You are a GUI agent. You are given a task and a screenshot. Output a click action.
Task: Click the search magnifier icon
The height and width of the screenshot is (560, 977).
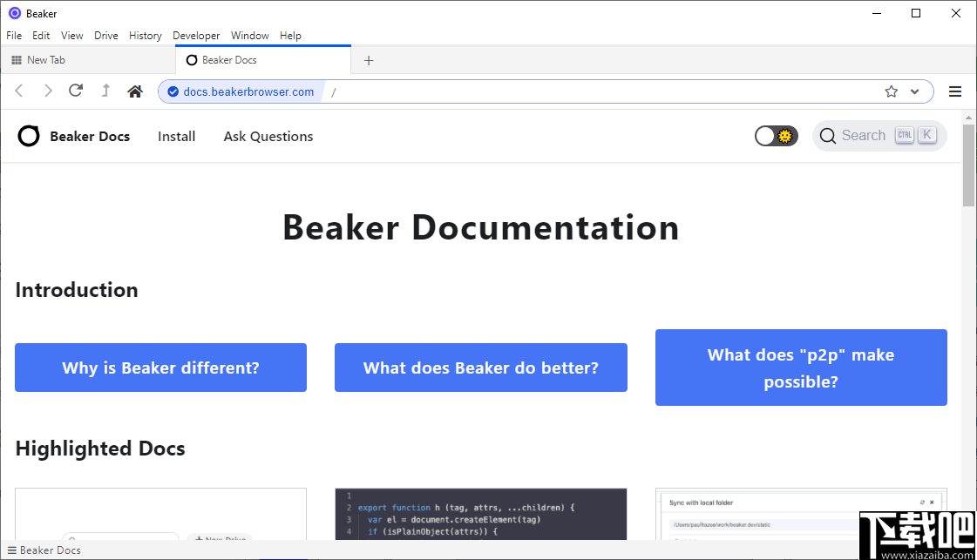[826, 136]
